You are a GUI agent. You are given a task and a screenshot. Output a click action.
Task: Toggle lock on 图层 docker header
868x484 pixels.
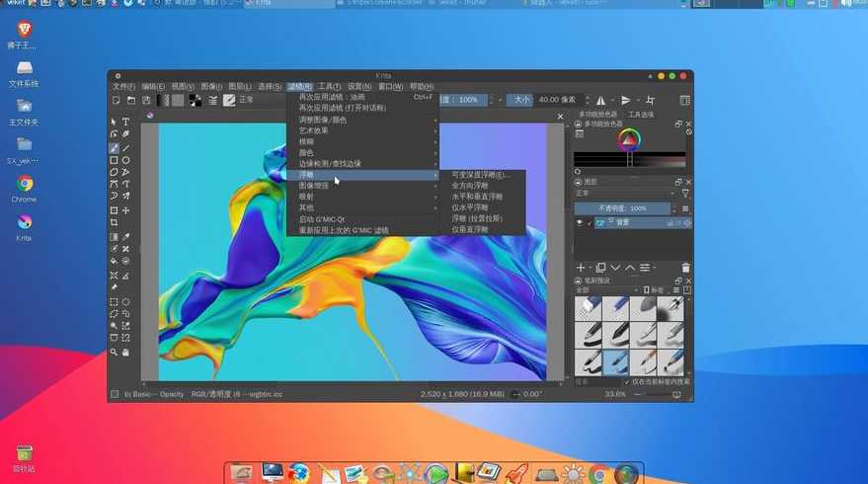(x=578, y=182)
